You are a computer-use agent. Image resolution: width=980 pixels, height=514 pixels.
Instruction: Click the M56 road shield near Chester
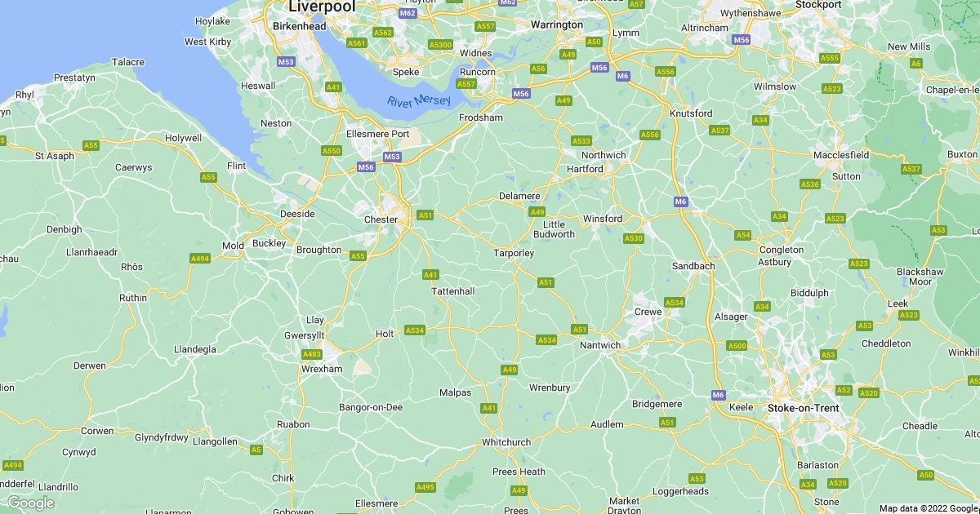coord(365,167)
